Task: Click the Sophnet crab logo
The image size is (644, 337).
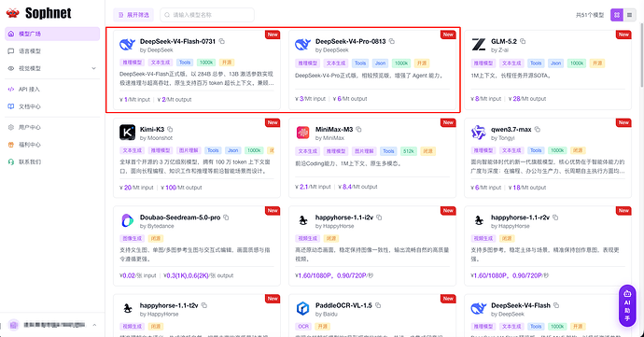Action: click(x=13, y=13)
